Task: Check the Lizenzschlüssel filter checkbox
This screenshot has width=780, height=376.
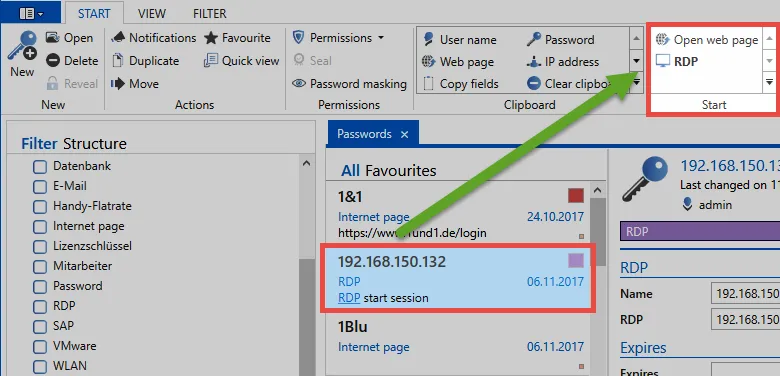Action: coord(40,247)
